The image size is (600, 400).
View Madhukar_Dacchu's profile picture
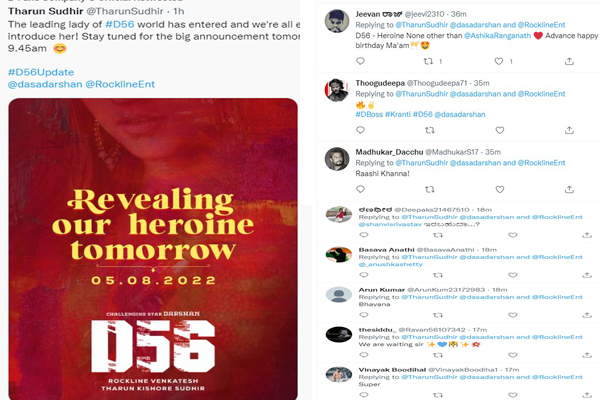337,158
